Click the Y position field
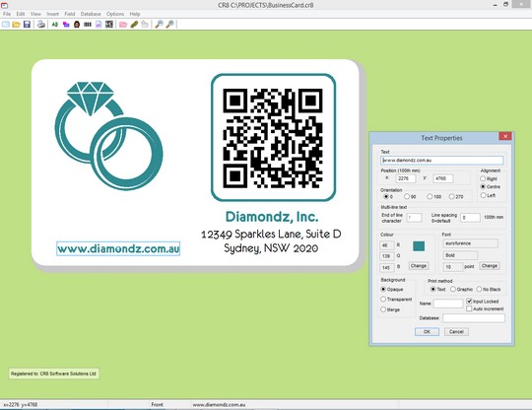 point(442,178)
